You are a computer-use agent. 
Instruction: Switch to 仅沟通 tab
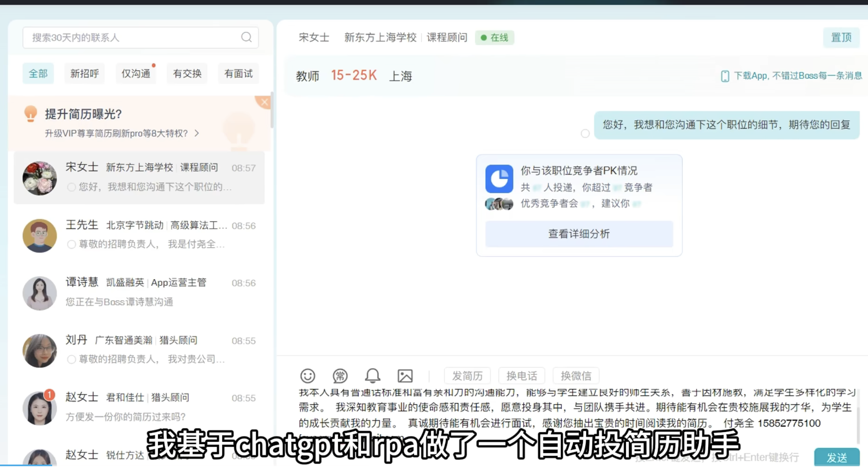click(136, 74)
